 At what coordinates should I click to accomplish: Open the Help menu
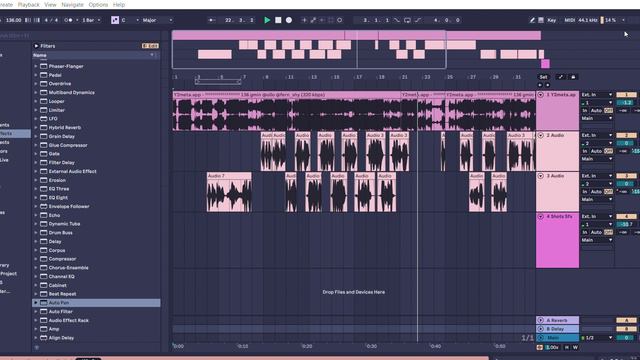coord(119,5)
